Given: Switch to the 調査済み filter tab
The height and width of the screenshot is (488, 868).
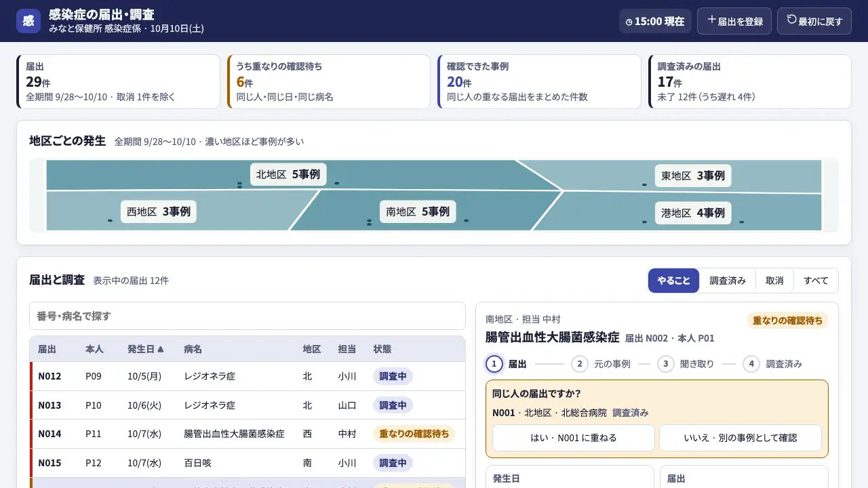Looking at the screenshot, I should pyautogui.click(x=728, y=281).
